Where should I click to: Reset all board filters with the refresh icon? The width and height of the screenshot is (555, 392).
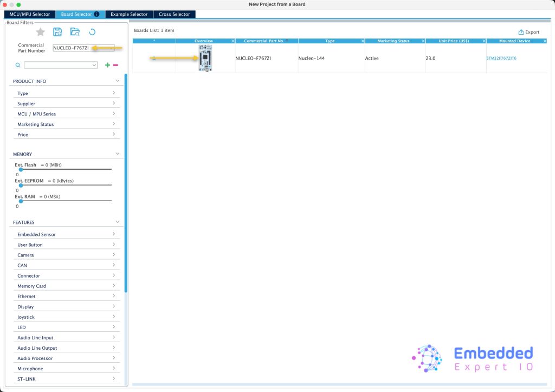pos(92,32)
